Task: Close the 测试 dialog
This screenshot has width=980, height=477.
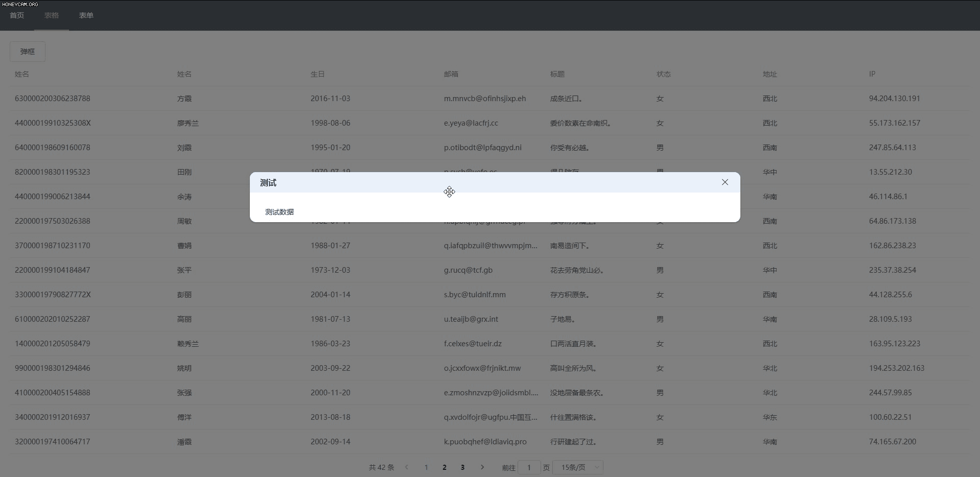Action: pyautogui.click(x=725, y=182)
